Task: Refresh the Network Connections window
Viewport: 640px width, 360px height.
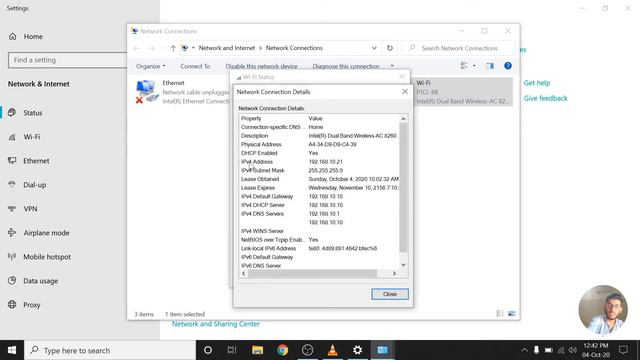Action: coord(390,48)
